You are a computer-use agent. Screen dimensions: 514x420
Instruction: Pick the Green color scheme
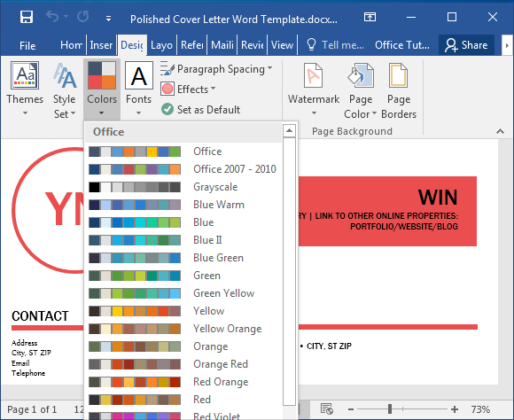click(183, 276)
